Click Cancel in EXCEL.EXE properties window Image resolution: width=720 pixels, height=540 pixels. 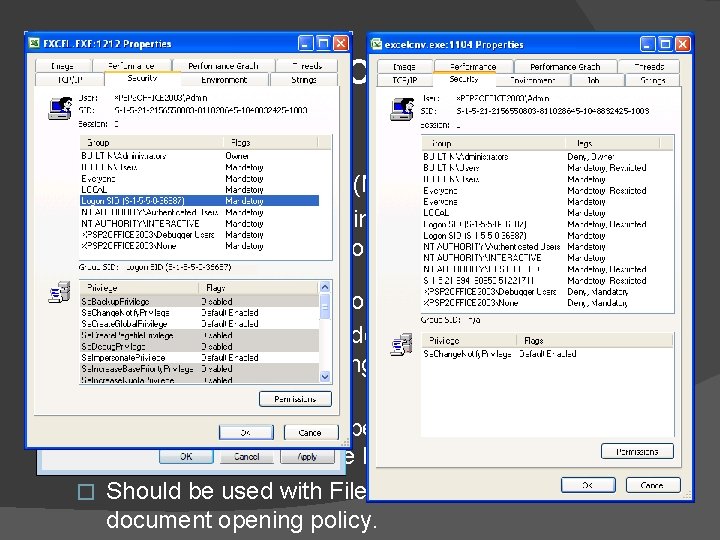tap(311, 433)
